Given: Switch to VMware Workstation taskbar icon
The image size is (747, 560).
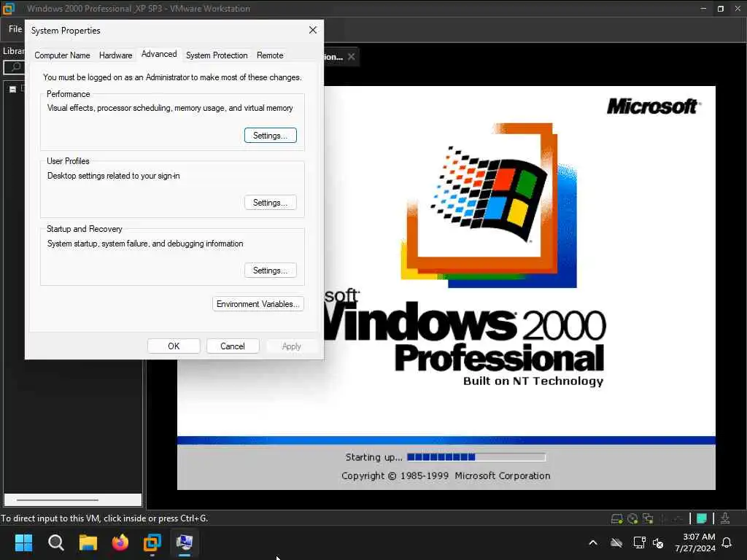Looking at the screenshot, I should click(x=152, y=542).
